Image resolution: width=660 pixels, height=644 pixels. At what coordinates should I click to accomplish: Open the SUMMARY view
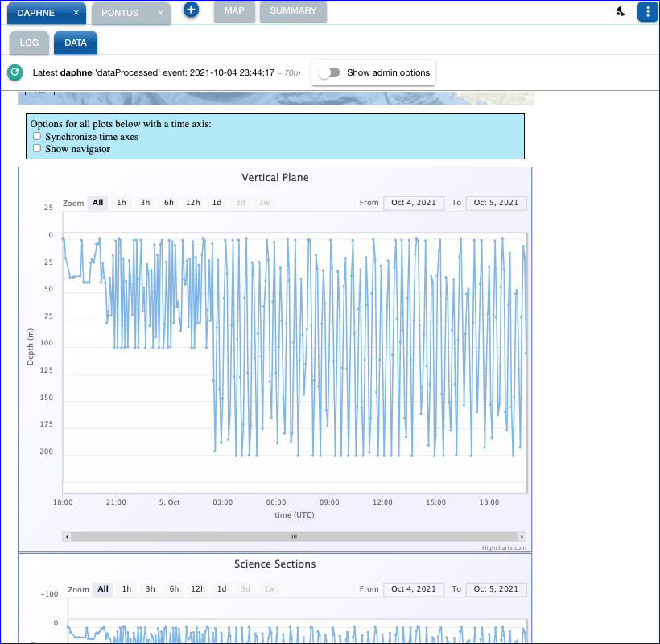[x=293, y=11]
